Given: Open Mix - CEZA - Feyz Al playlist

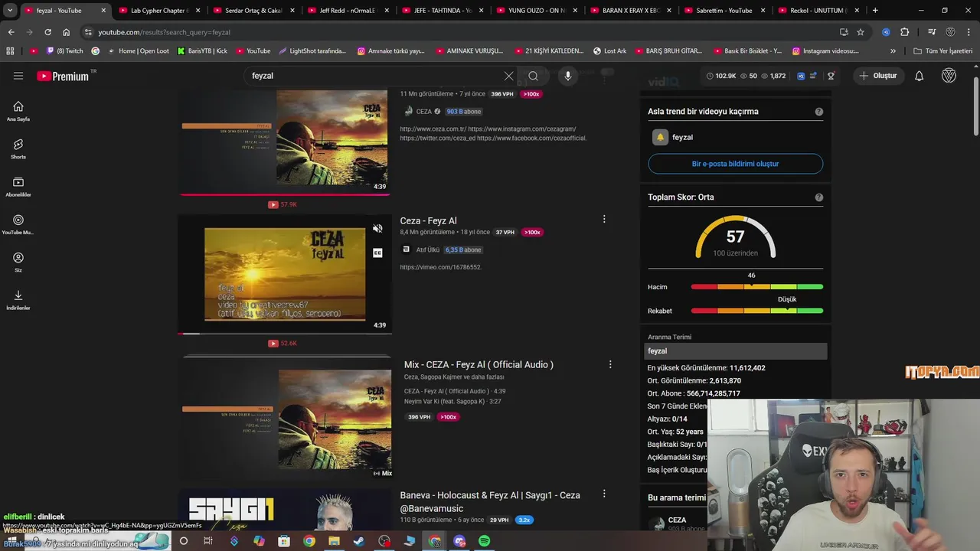Looking at the screenshot, I should 479,364.
